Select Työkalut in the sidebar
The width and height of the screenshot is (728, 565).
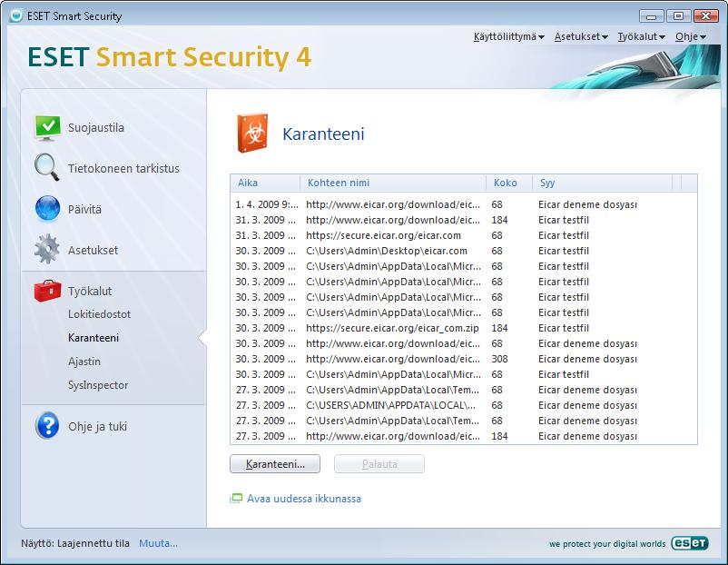point(90,291)
